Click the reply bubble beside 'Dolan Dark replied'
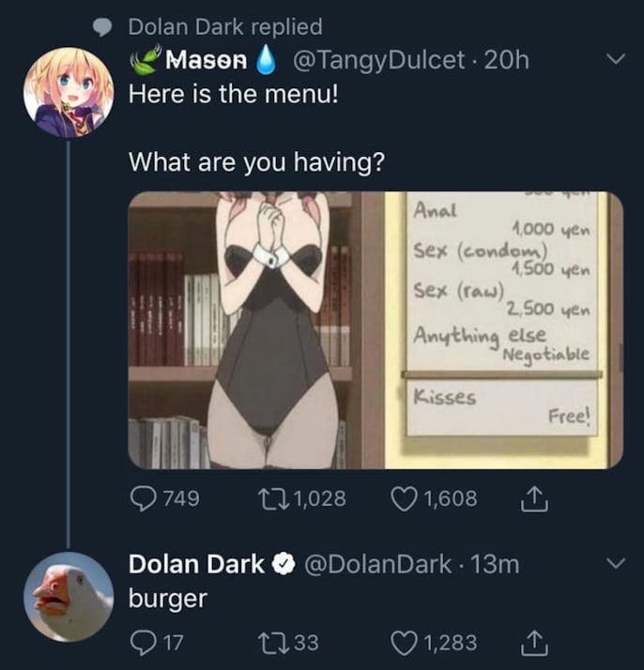 [108, 28]
